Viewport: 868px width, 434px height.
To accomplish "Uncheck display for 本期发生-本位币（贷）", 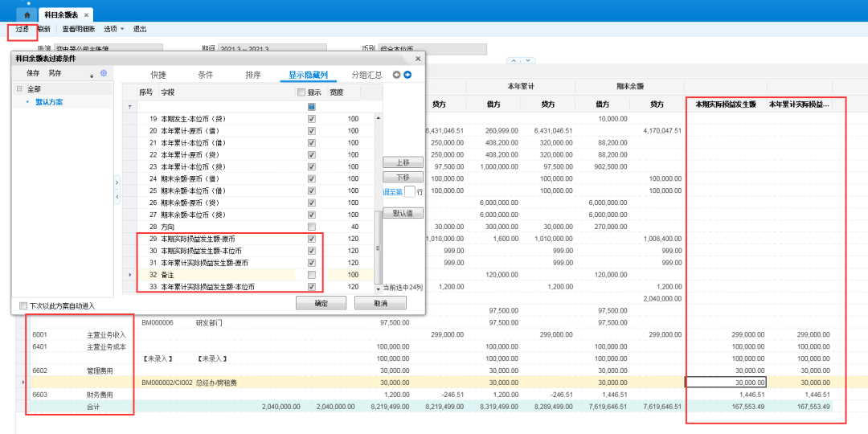I will click(x=312, y=119).
